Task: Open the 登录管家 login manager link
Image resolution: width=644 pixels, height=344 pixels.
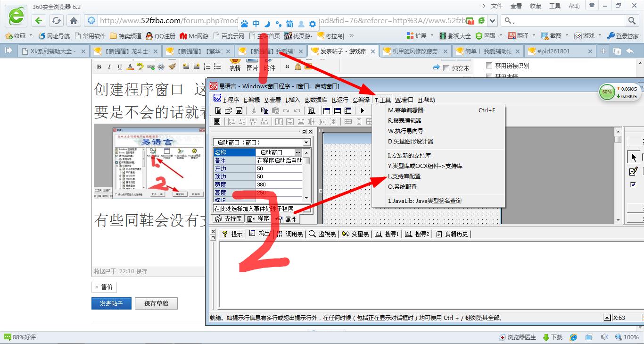Action: 623,36
